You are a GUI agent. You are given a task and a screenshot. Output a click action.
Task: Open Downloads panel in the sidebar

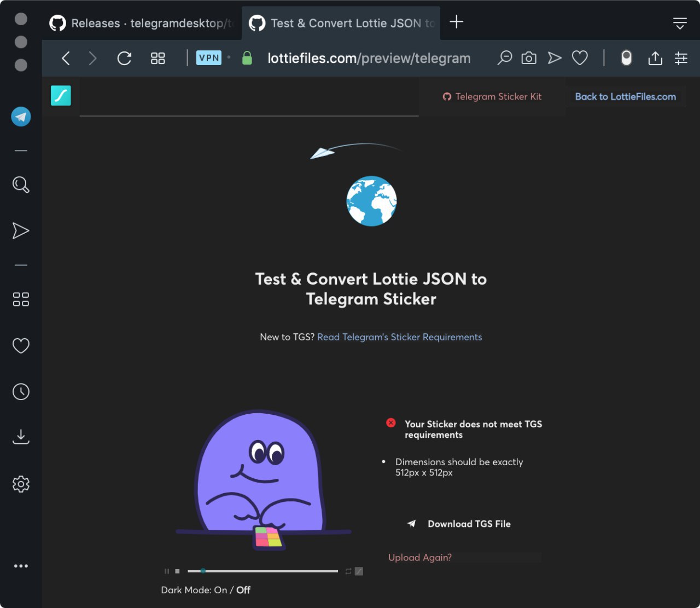click(x=21, y=437)
